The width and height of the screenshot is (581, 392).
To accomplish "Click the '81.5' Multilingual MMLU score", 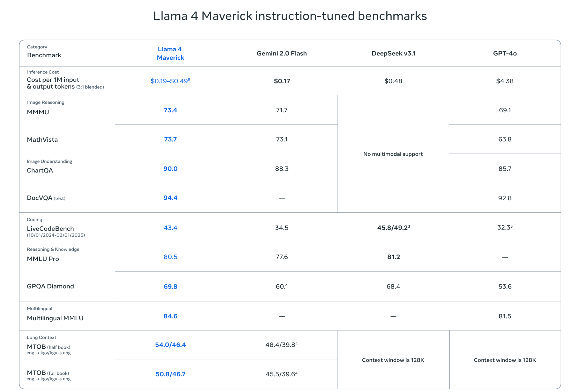I will (x=505, y=316).
